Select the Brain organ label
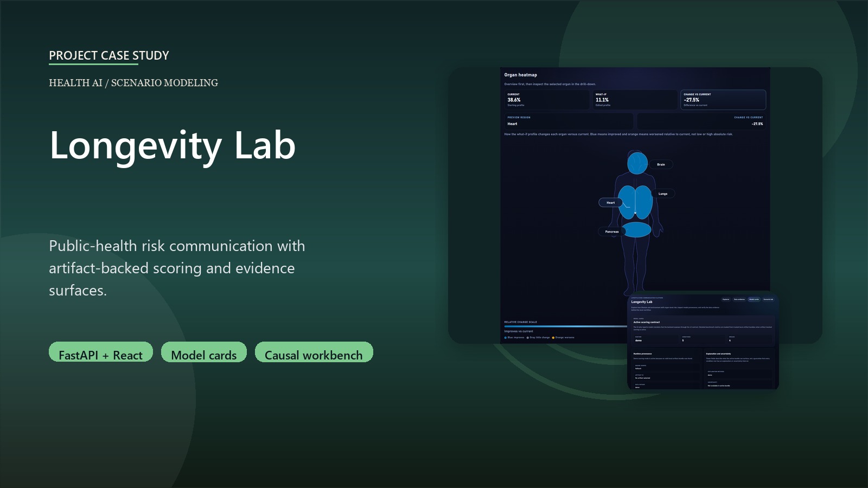 point(661,164)
